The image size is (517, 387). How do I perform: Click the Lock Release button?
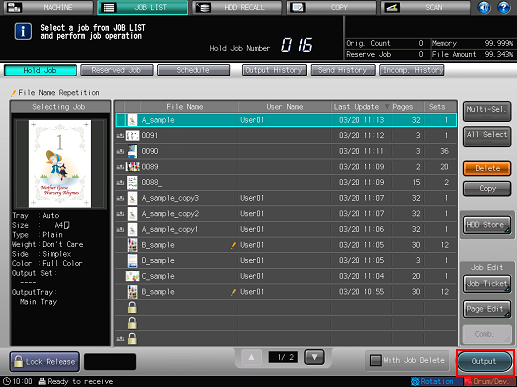click(x=45, y=362)
